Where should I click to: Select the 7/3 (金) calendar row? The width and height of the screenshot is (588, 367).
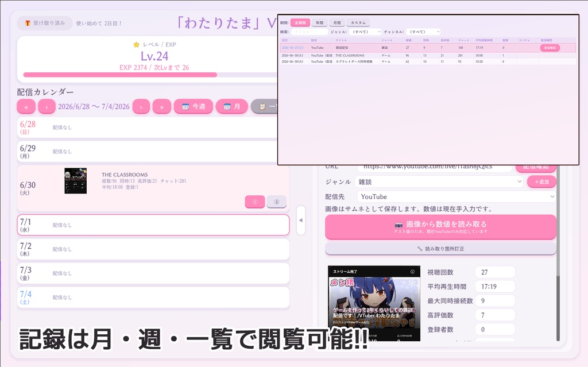tap(153, 273)
